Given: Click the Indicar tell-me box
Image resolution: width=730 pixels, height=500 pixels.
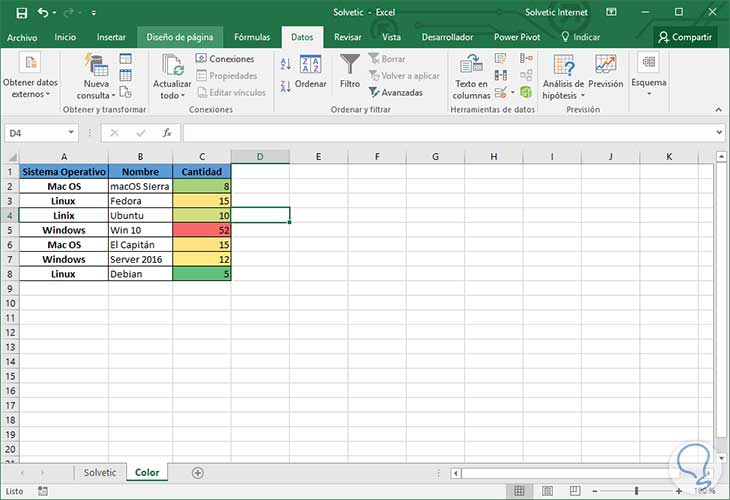Looking at the screenshot, I should [x=580, y=37].
